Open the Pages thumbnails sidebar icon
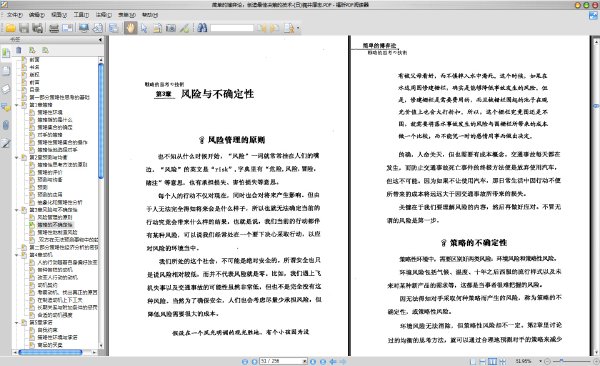 (6, 71)
